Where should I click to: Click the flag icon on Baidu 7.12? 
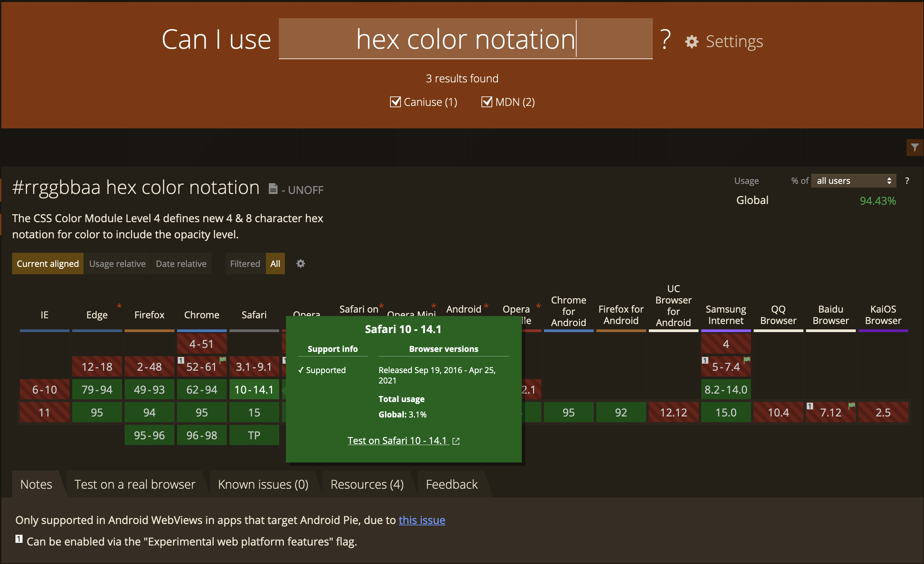tap(852, 406)
